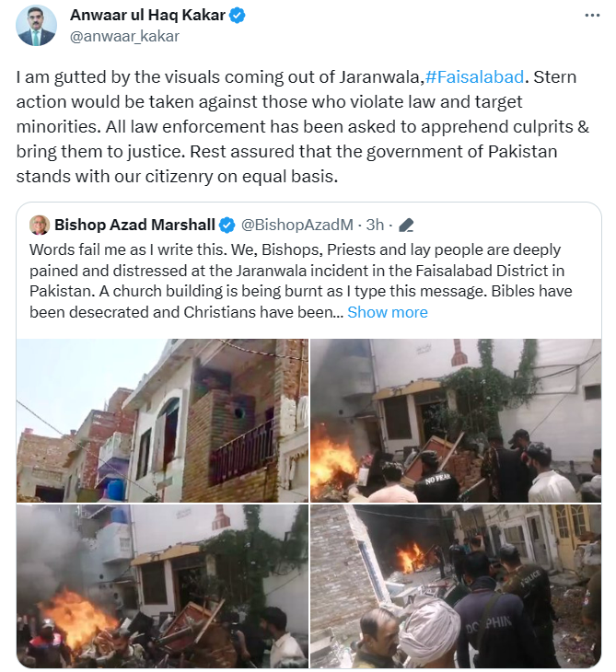Image resolution: width=616 pixels, height=672 pixels.
Task: Open the 3h timestamp of quoted tweet
Action: click(x=375, y=225)
